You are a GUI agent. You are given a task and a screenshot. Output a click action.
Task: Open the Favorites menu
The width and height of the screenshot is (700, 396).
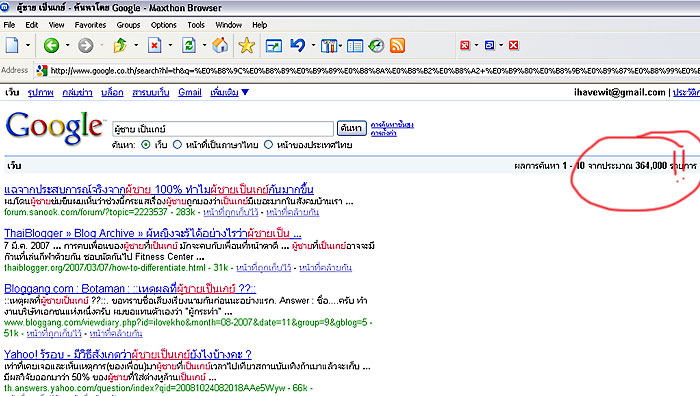pyautogui.click(x=90, y=25)
